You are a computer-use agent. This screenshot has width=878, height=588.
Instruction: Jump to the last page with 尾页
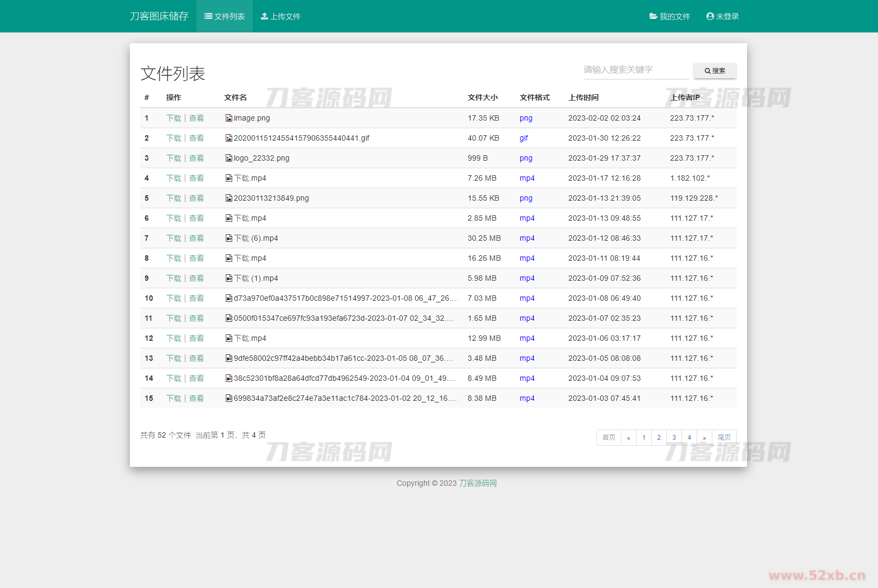724,437
